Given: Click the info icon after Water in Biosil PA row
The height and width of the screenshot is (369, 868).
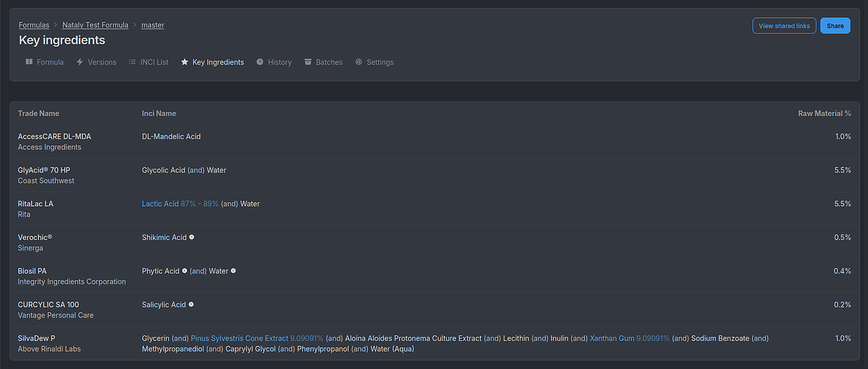Looking at the screenshot, I should click(x=232, y=270).
